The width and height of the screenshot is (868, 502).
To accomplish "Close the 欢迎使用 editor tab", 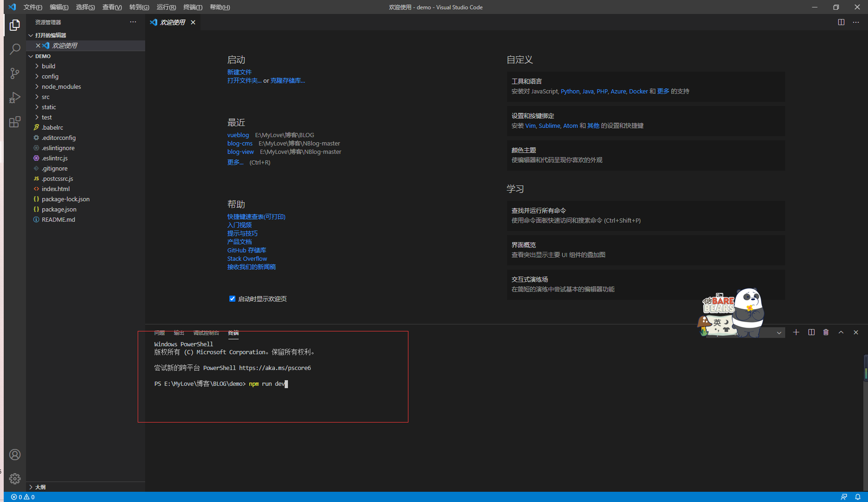I will click(x=193, y=22).
